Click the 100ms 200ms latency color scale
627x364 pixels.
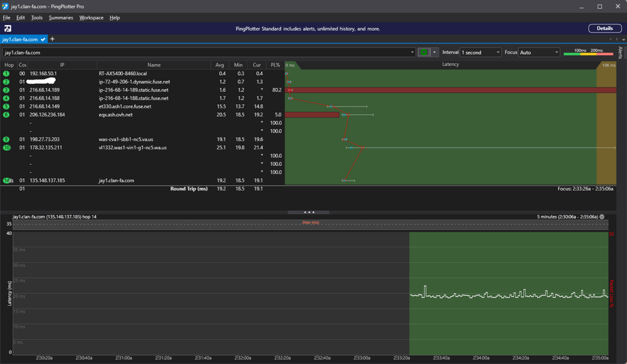click(588, 52)
